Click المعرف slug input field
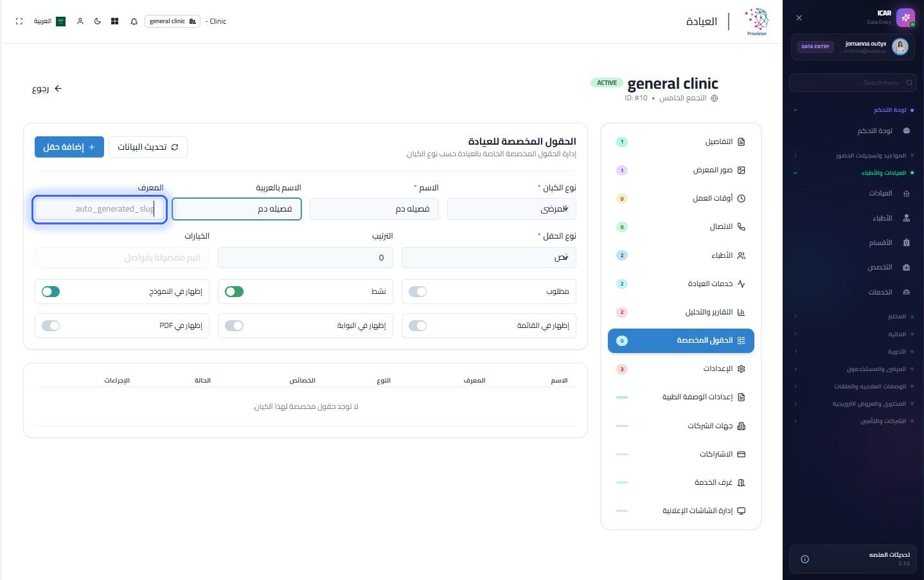Viewport: 924px width, 580px height. pyautogui.click(x=100, y=209)
